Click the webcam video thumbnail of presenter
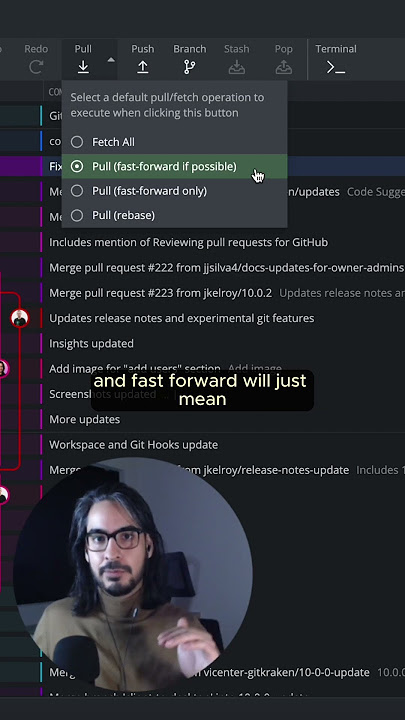Image resolution: width=405 pixels, height=720 pixels. point(133,574)
